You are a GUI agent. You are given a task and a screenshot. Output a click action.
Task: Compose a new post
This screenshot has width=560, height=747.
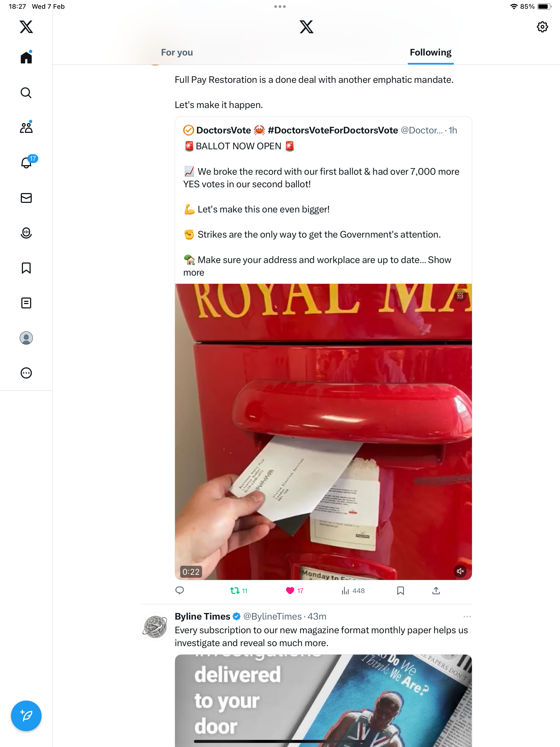coord(26,716)
